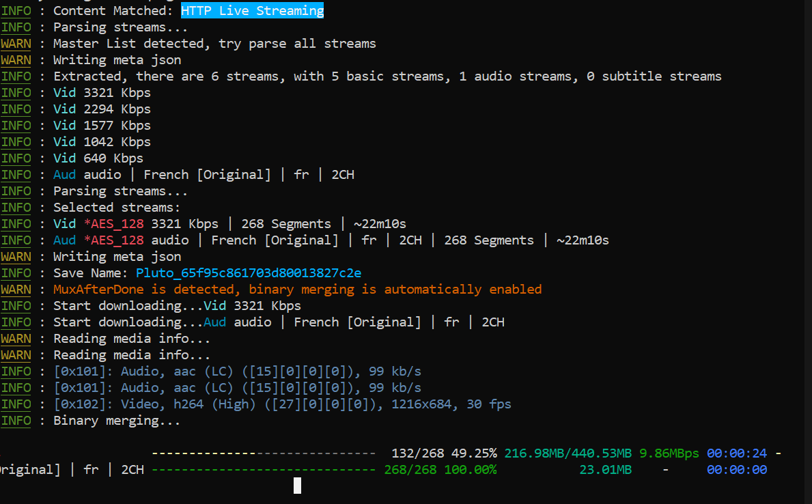Click '00:00:00' audio remaining time

[737, 470]
